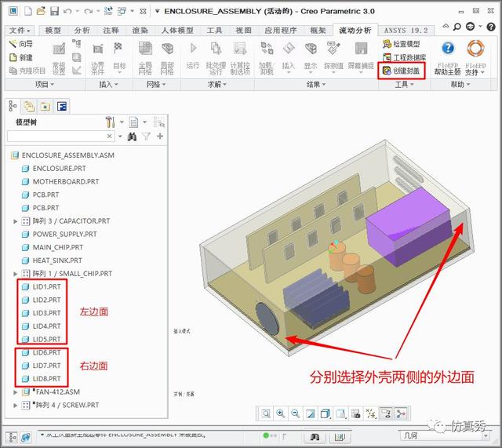Viewport: 502px width, 448px height.
Task: Open the 工程数据库 engineering database
Action: [405, 57]
